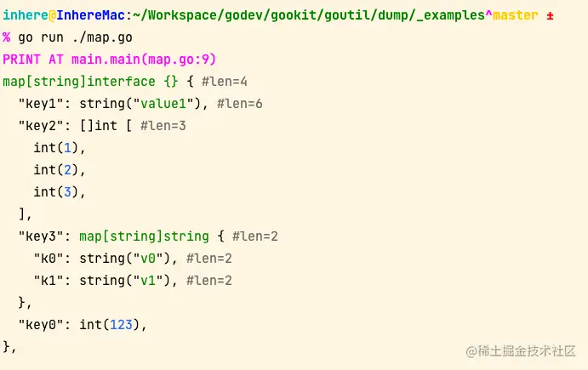The image size is (588, 370).
Task: Click the magenta % prompt symbol
Action: coord(6,37)
